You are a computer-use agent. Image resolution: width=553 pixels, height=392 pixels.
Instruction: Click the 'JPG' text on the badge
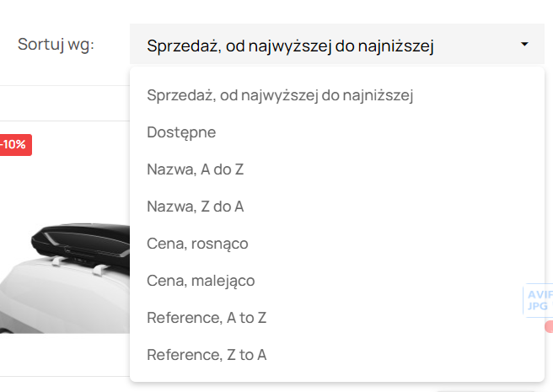(538, 306)
